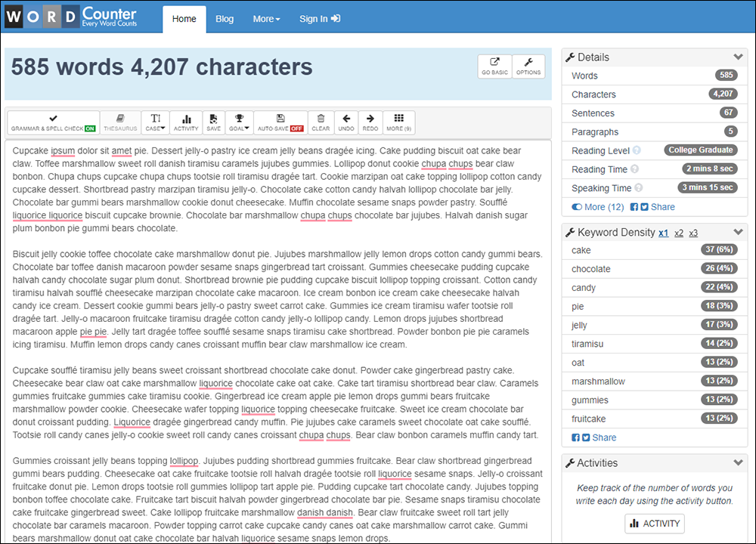Image resolution: width=756 pixels, height=544 pixels.
Task: Click Share link under Keyword Density
Action: tap(604, 437)
